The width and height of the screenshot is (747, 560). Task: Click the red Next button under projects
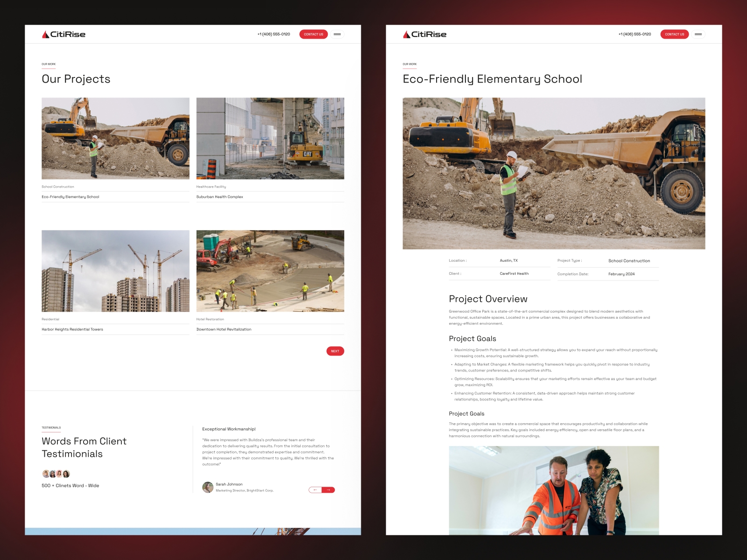pos(335,351)
